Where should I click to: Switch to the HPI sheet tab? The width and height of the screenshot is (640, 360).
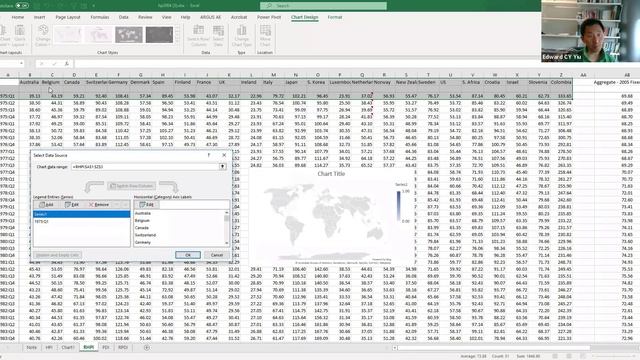49,347
